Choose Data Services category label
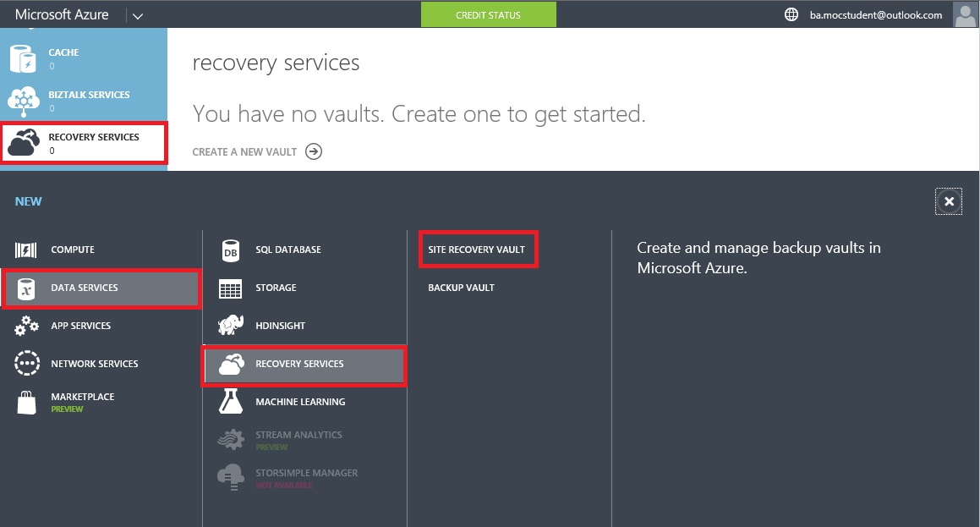The width and height of the screenshot is (980, 527). (85, 288)
